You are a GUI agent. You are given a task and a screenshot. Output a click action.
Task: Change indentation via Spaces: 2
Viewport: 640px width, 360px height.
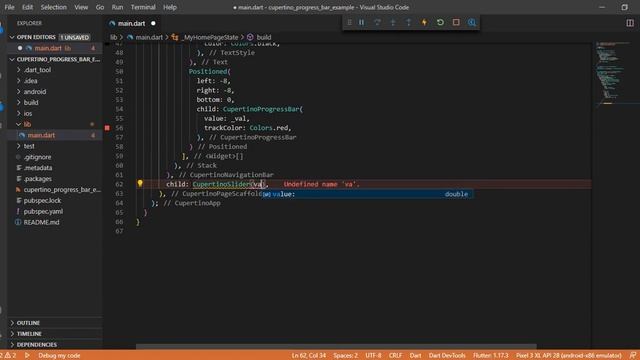point(345,356)
